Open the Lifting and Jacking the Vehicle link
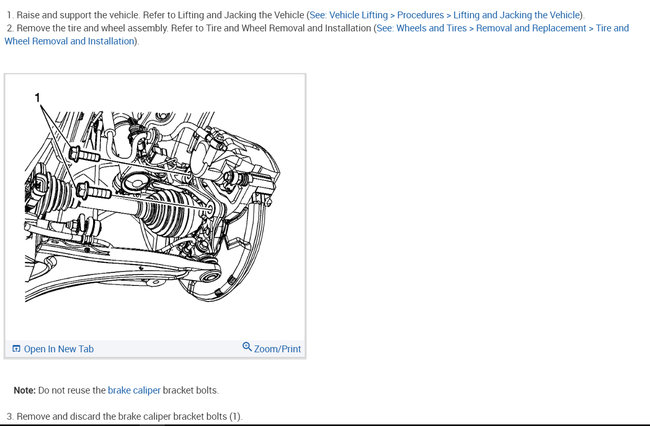The width and height of the screenshot is (650, 426). (x=444, y=15)
